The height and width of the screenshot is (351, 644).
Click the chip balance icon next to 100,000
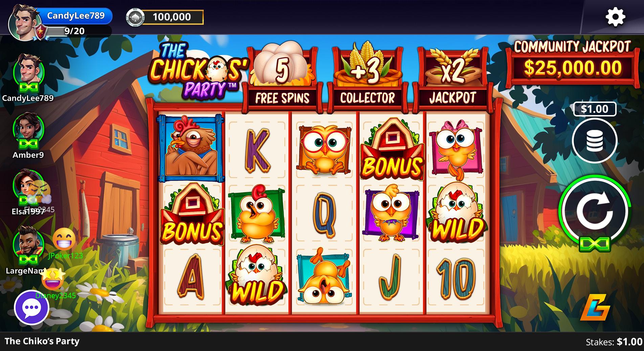135,17
